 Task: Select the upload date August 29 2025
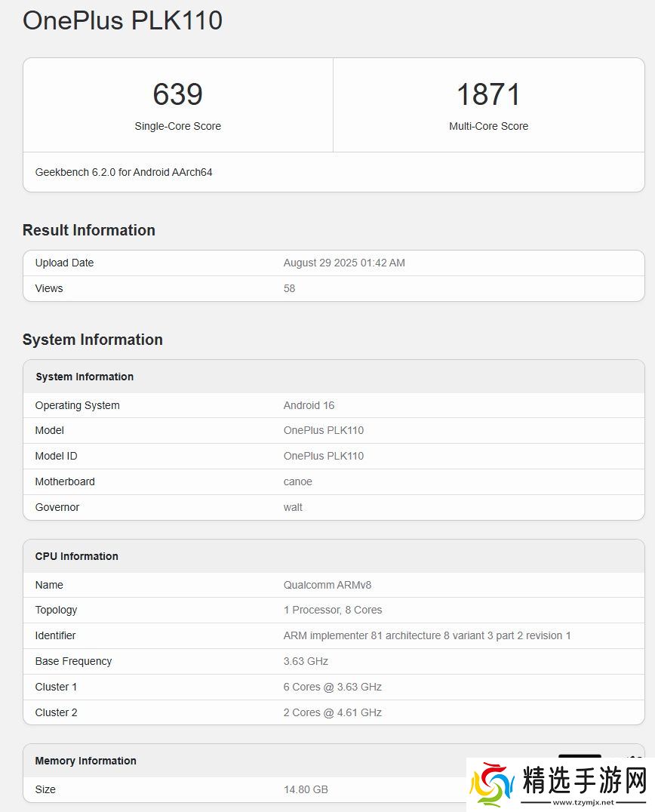coord(344,263)
